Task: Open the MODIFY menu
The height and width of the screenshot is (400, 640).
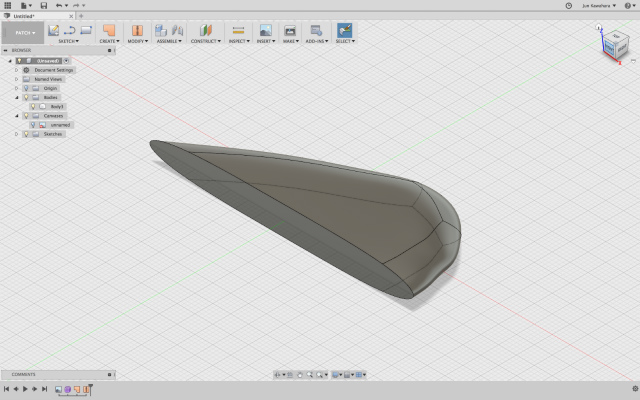Action: point(138,41)
